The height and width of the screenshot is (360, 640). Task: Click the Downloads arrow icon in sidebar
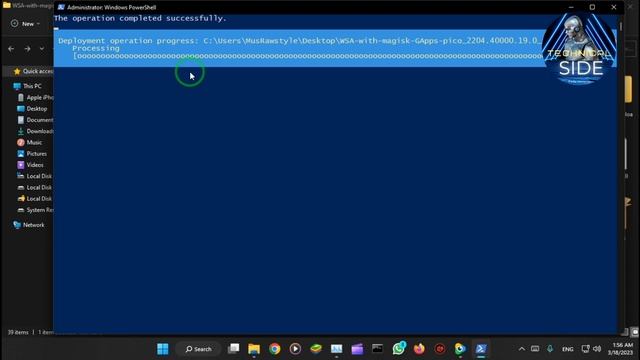coord(21,131)
